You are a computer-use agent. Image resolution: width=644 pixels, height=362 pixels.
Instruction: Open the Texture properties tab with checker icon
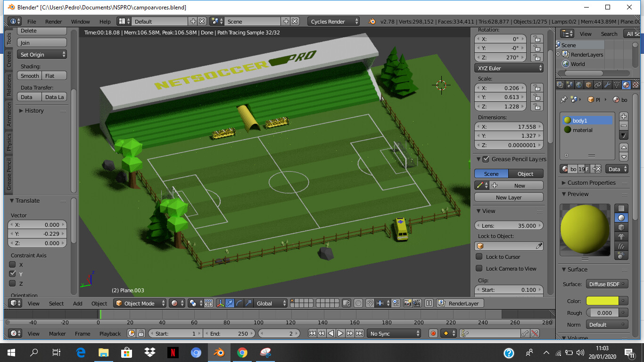coord(635,85)
